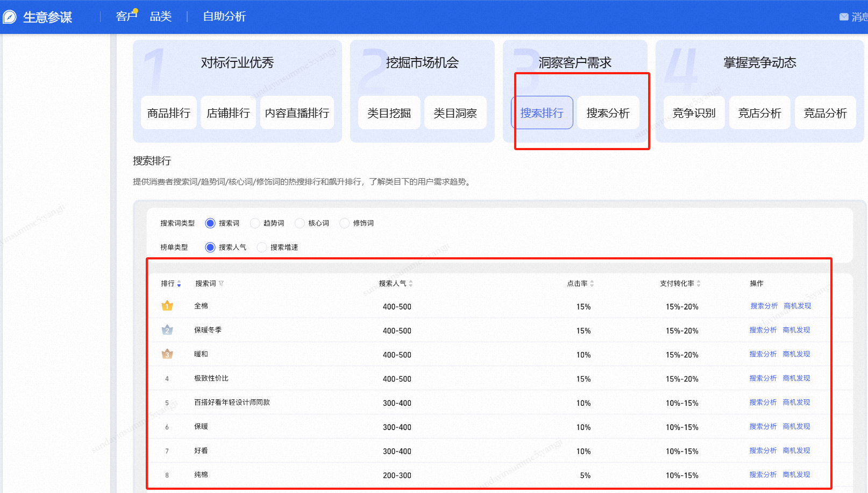This screenshot has width=868, height=493.
Task: Open the 类目挖掘 tab
Action: click(389, 113)
